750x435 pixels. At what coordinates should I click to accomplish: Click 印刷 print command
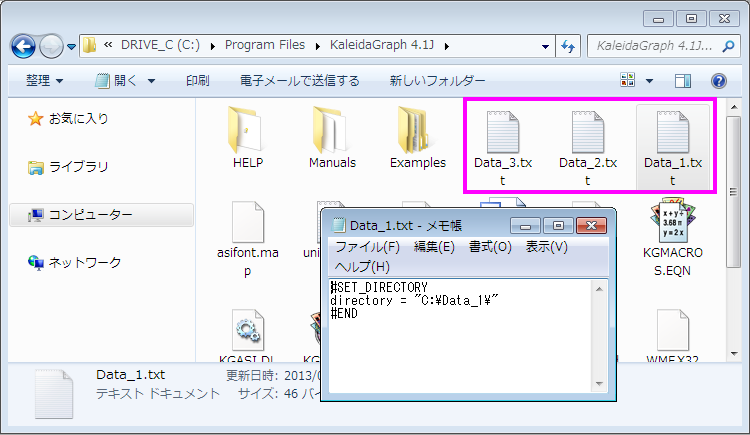tap(198, 80)
